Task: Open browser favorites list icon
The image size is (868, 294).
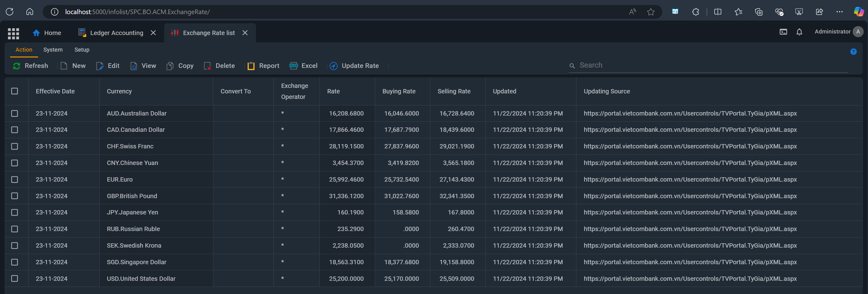Action: point(738,12)
